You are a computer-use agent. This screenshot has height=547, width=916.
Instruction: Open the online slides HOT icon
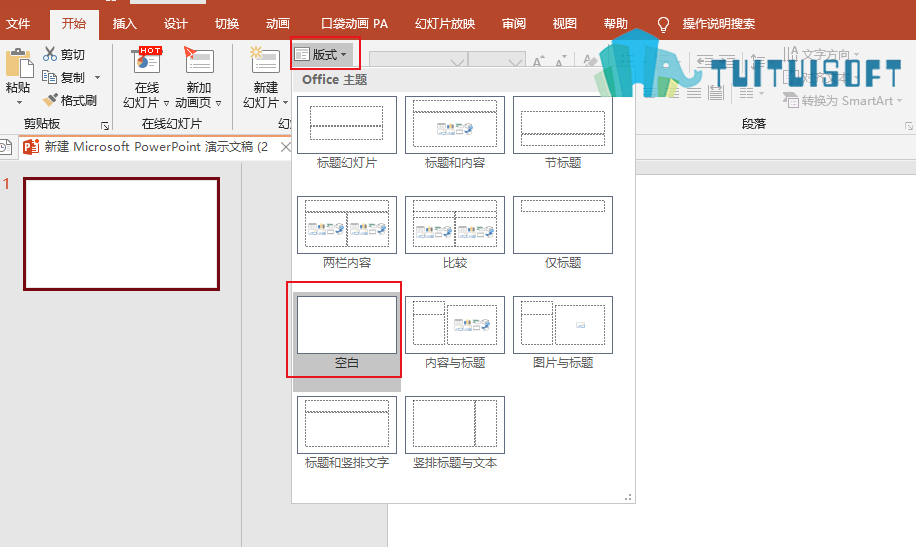[147, 61]
